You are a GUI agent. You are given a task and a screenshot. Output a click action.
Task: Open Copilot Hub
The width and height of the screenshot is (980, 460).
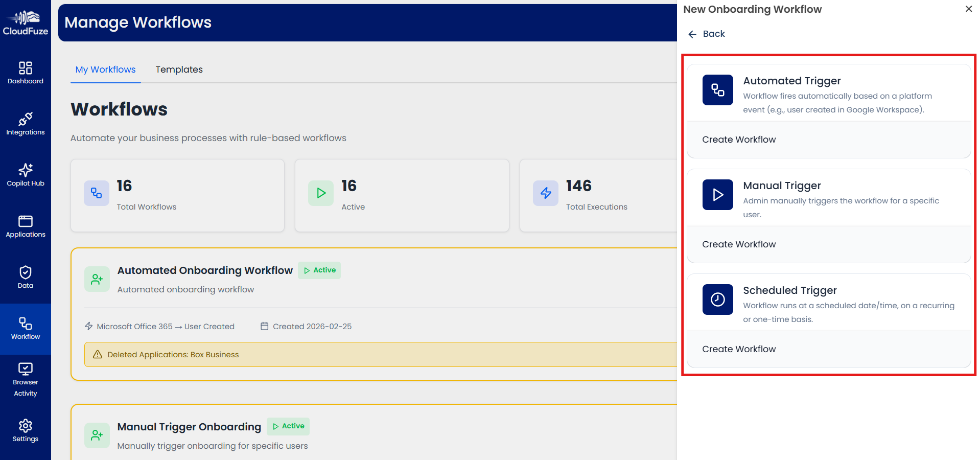coord(26,174)
